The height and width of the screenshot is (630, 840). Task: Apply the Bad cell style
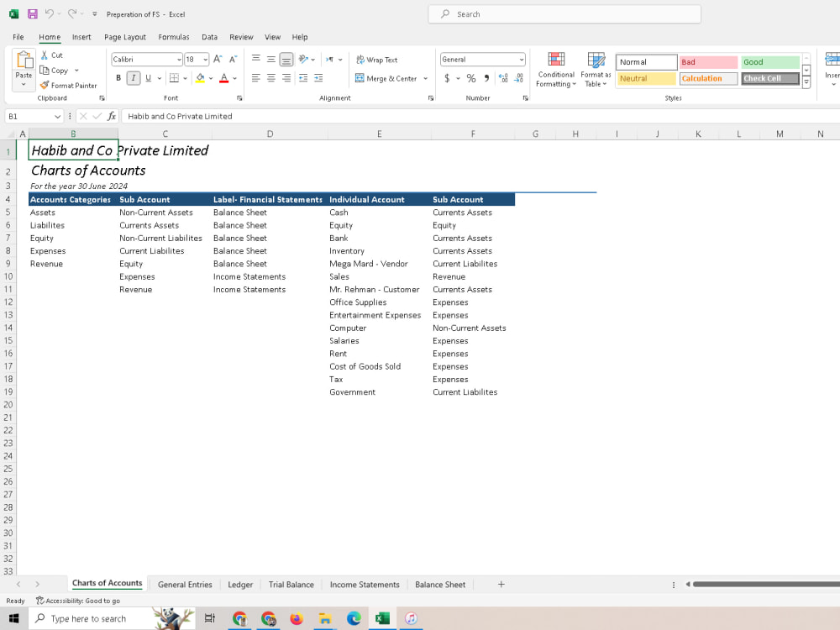709,62
